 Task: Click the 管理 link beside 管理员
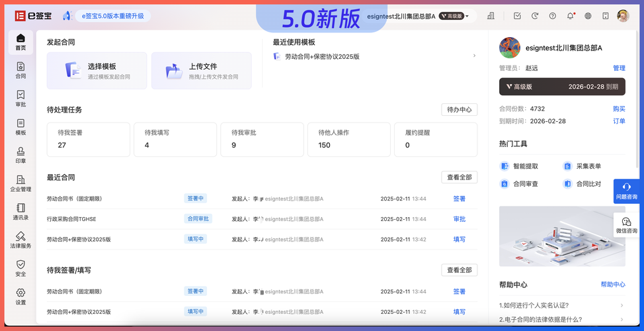[x=619, y=68]
